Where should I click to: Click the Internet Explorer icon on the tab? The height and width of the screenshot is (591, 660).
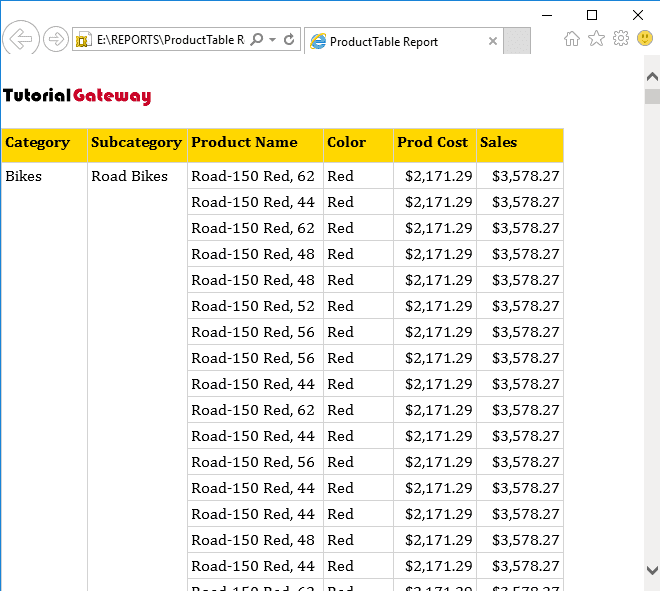[318, 41]
